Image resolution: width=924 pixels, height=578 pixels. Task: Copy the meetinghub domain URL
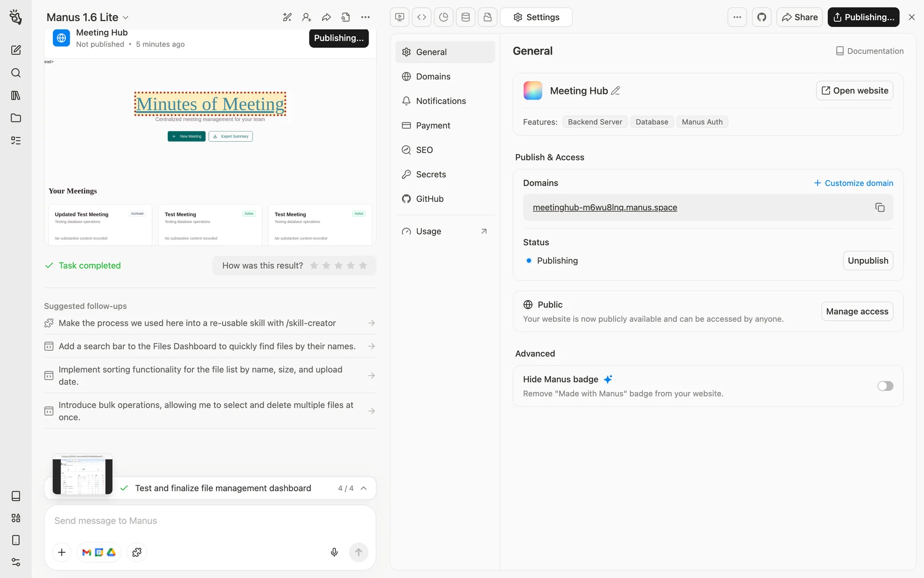(880, 208)
